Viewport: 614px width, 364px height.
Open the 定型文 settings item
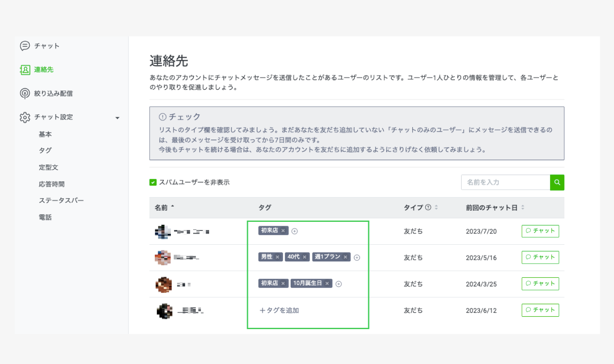[48, 167]
